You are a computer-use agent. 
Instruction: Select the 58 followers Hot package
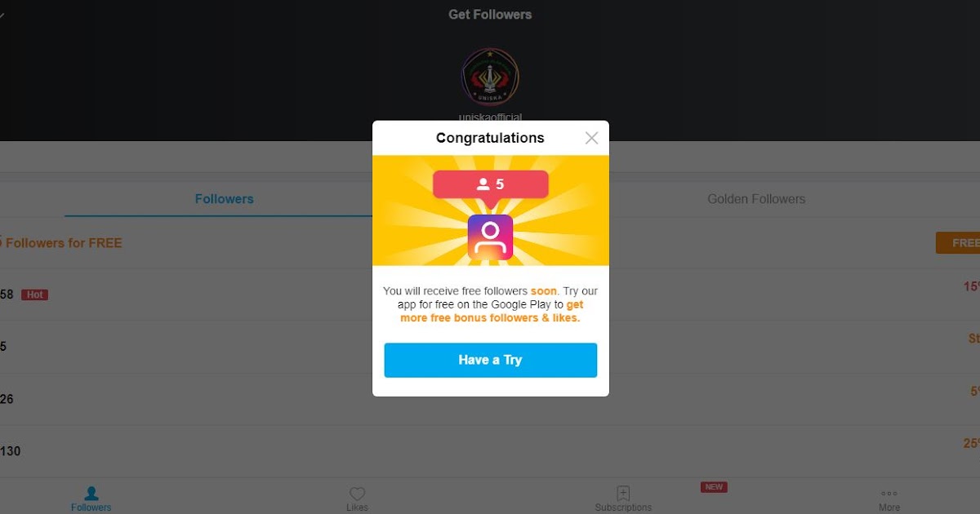[x=490, y=295]
